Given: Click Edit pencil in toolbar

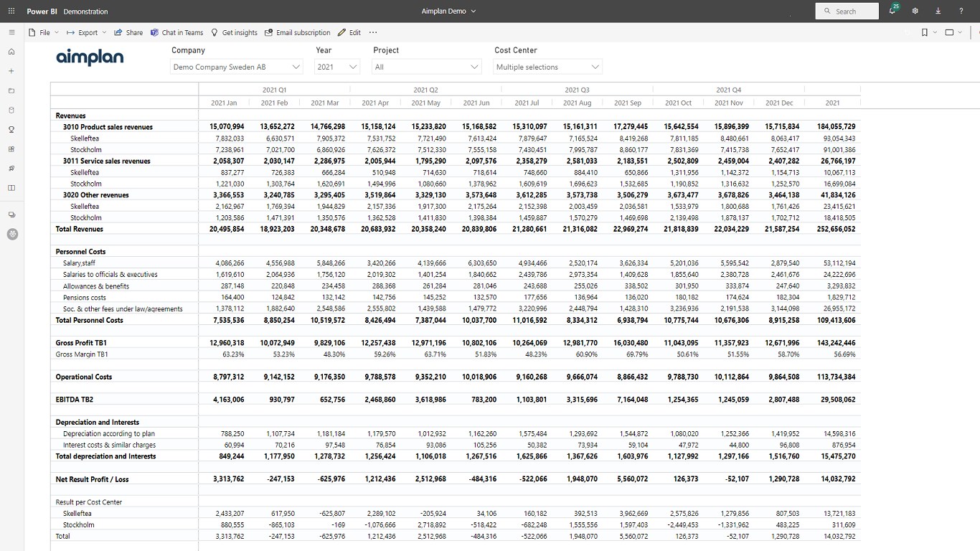Looking at the screenshot, I should click(x=349, y=32).
